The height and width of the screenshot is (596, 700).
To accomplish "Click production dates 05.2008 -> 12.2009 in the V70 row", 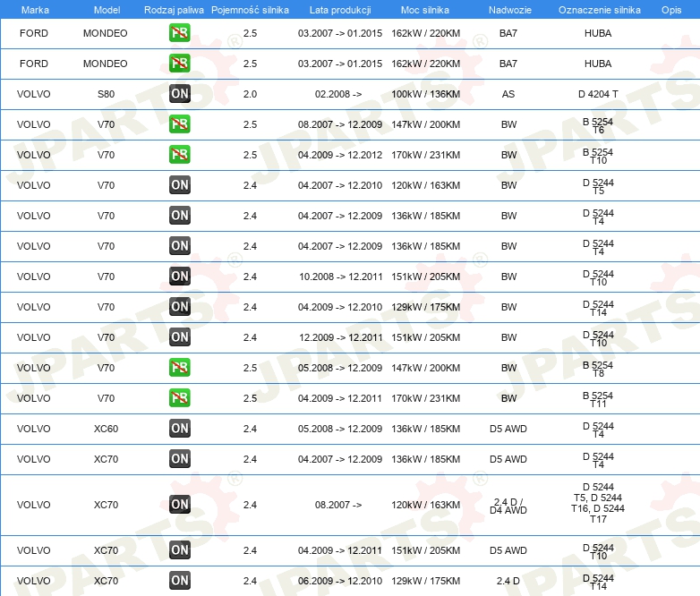I will 340,368.
